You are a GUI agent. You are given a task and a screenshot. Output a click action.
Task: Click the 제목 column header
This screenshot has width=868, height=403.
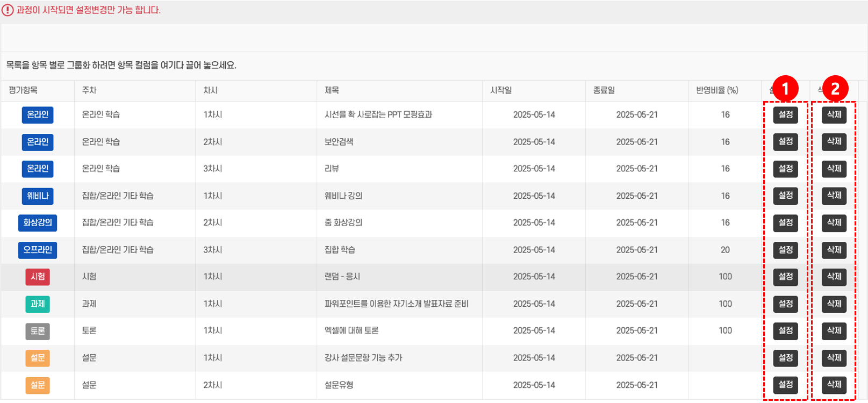(332, 90)
